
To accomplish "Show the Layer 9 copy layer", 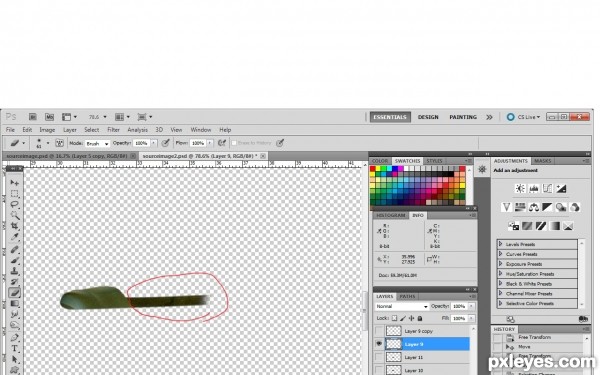I will click(379, 331).
